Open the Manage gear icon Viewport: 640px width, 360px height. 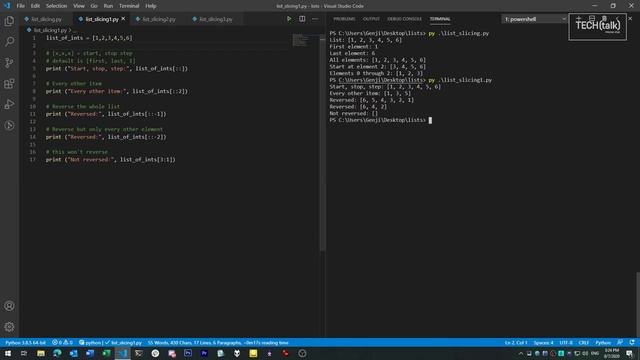tap(9, 327)
